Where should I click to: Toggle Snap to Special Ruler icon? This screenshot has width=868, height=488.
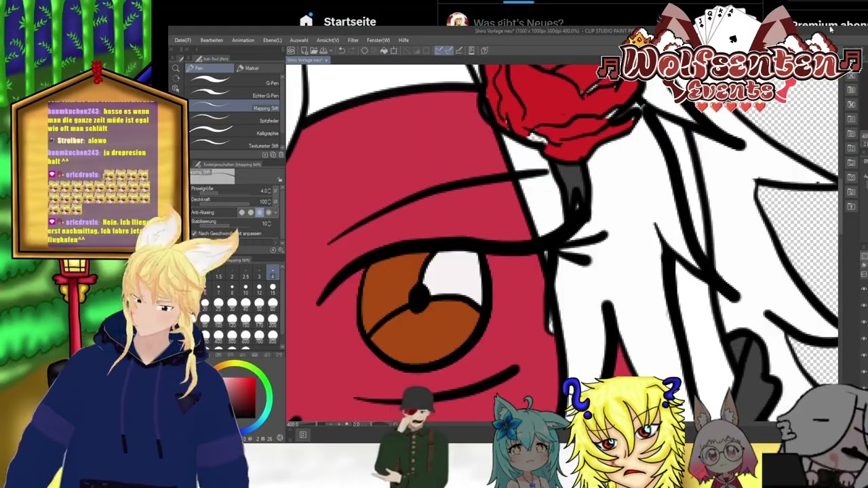pos(449,50)
